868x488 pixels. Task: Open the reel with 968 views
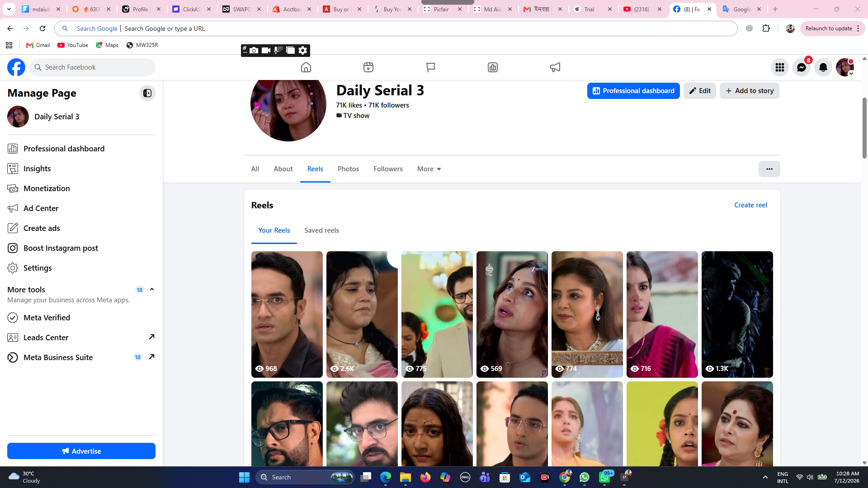287,314
